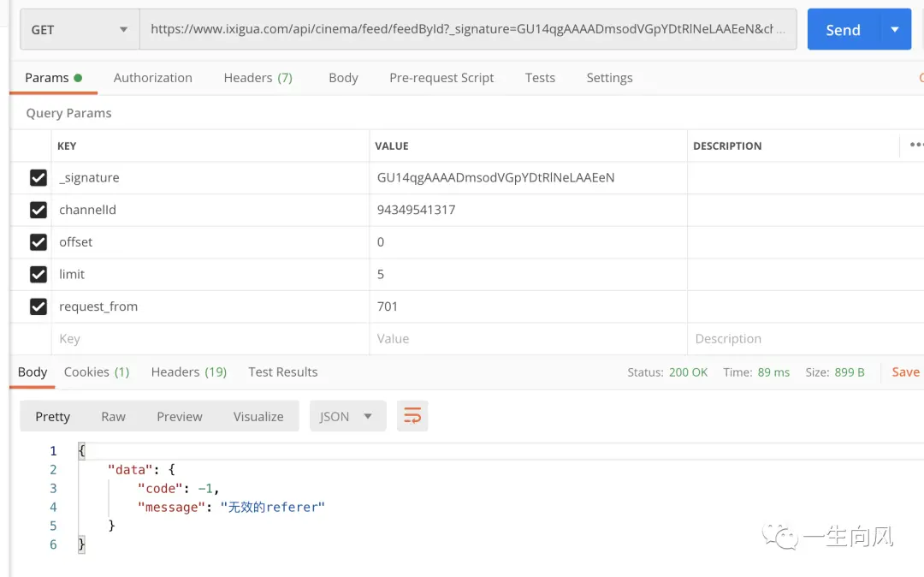Click the request URL field

(468, 29)
